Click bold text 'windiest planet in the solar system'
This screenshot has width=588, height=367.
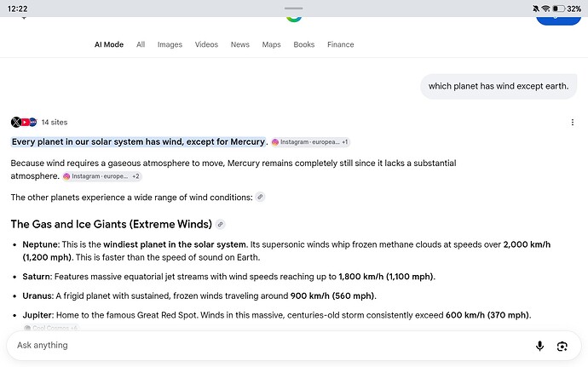175,244
